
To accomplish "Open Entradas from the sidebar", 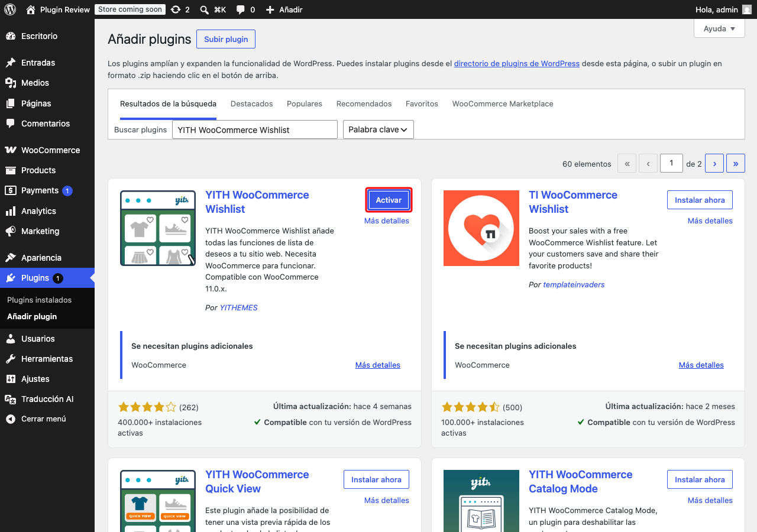I will click(47, 63).
